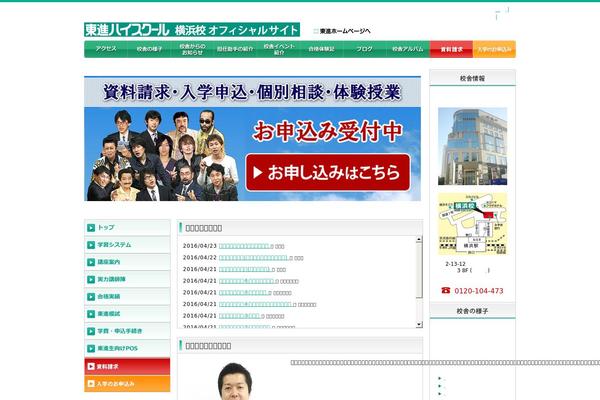
Task: Open the news link dated 2016/04/23
Action: click(246, 246)
